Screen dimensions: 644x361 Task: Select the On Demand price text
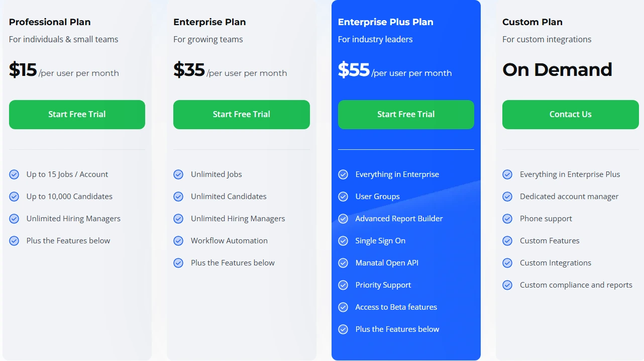click(557, 69)
